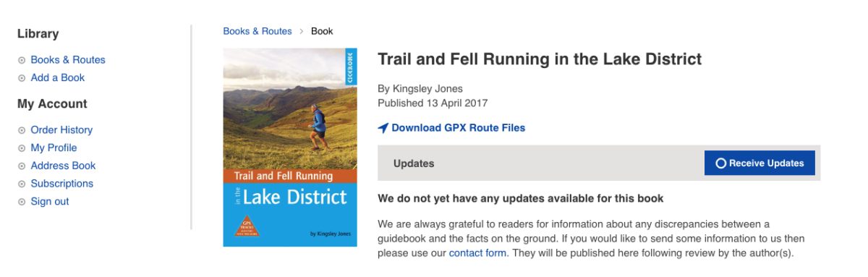868x277 pixels.
Task: Click the bullet icon next to My Profile
Action: [x=22, y=148]
